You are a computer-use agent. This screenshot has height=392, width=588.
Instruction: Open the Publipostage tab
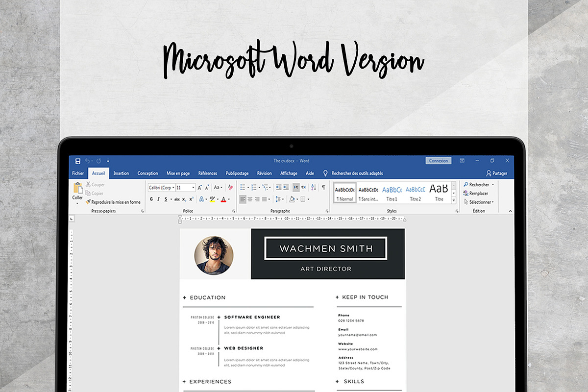(x=237, y=173)
